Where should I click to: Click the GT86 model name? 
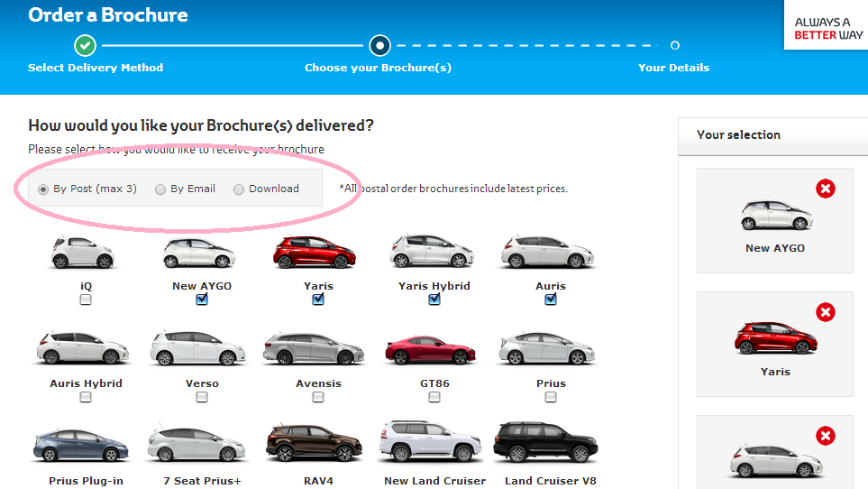click(434, 383)
